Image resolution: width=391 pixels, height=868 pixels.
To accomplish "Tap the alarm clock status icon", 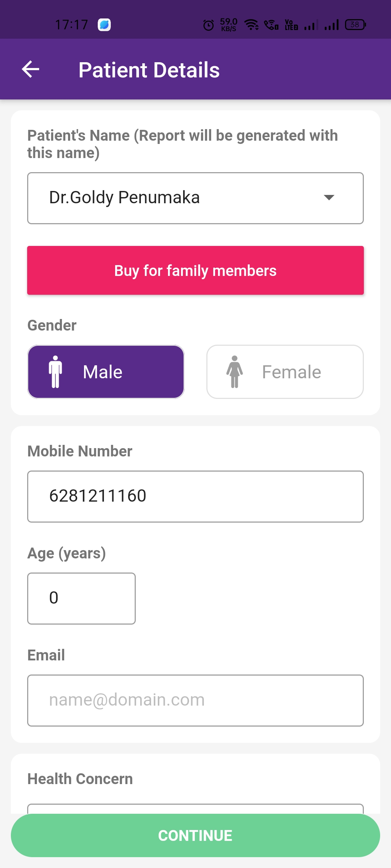I will (209, 25).
